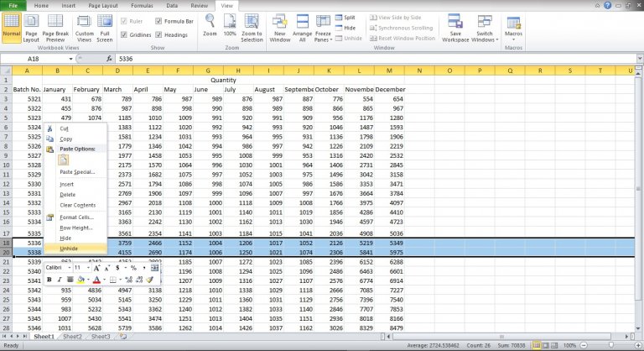Open the Calibri font name dropdown
644x351 pixels.
[x=70, y=268]
